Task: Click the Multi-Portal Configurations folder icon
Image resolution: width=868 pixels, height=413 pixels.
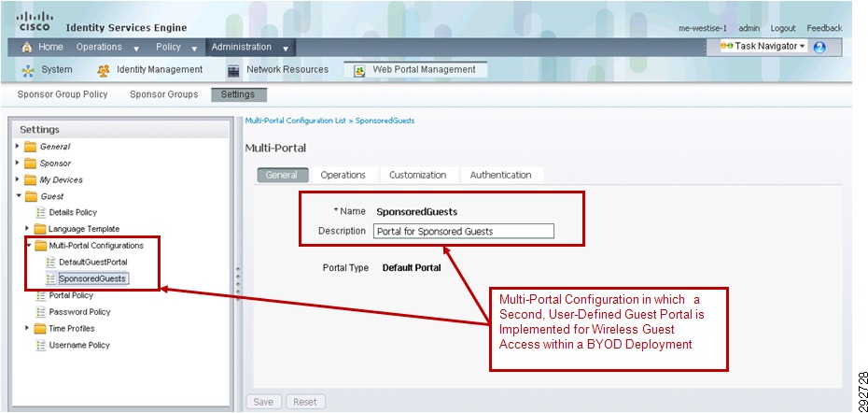Action: pos(40,246)
